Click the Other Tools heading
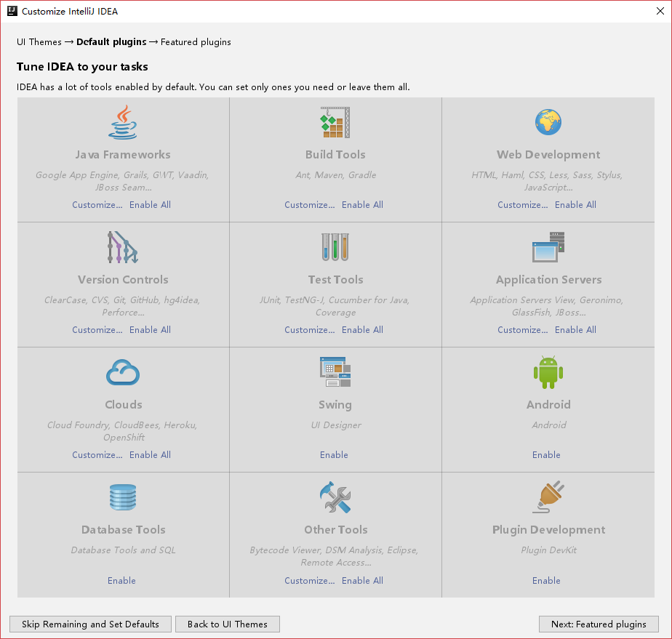This screenshot has height=639, width=672. point(335,530)
